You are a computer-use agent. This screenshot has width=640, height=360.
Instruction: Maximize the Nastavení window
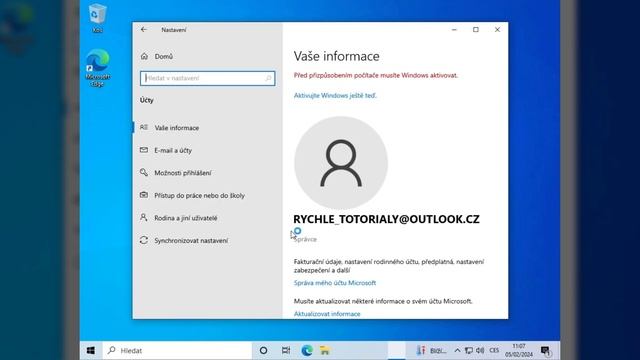(x=476, y=29)
